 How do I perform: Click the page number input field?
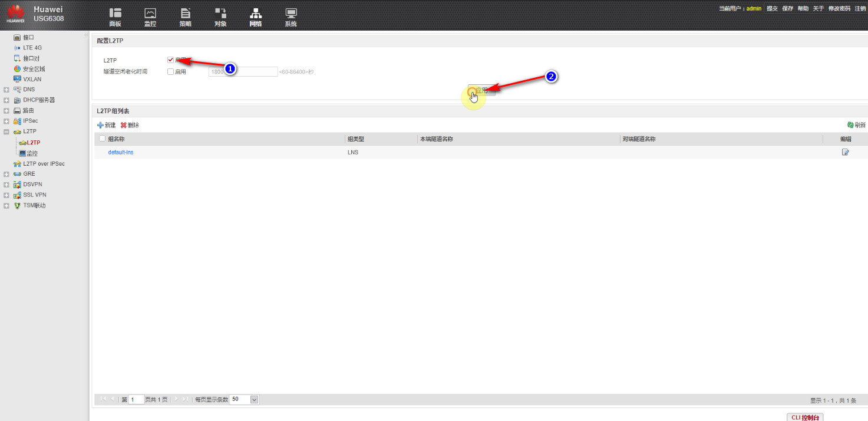[136, 399]
